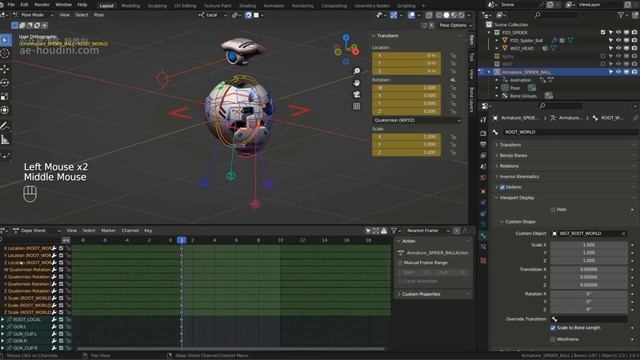Click Custom Shape Scale X field
This screenshot has width=640, height=360.
[588, 245]
